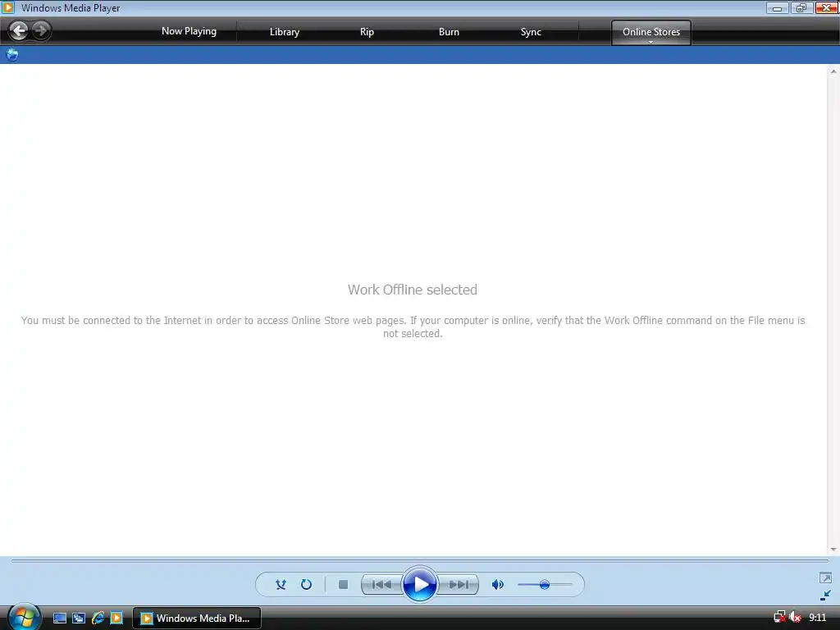Turn shuffle on

pyautogui.click(x=281, y=584)
